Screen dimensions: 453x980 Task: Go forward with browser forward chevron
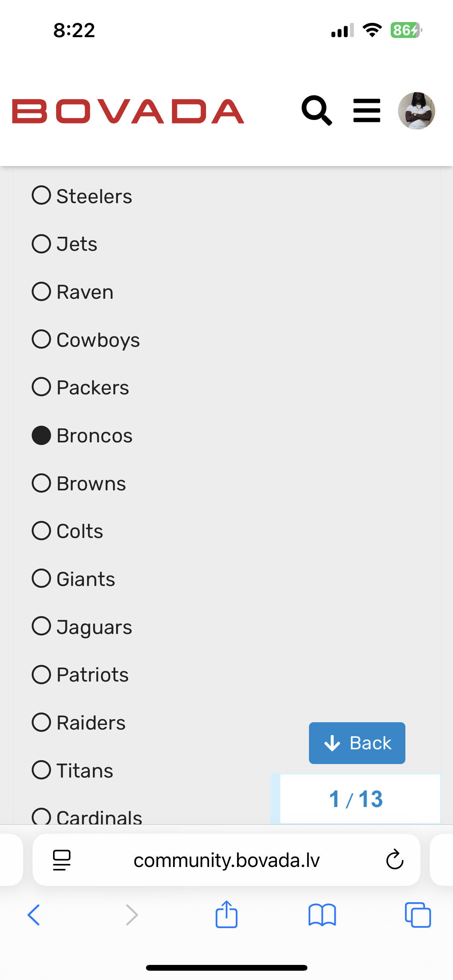pos(132,915)
